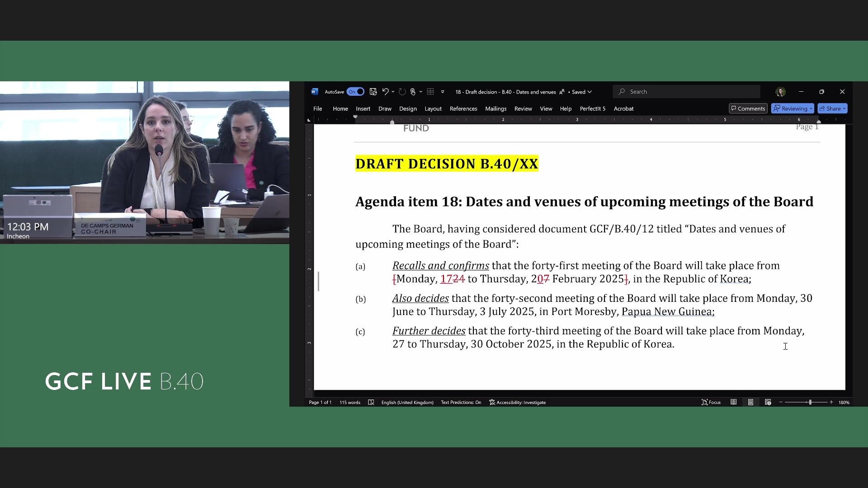The height and width of the screenshot is (488, 868).
Task: Open the Comments pane button
Action: tap(748, 108)
